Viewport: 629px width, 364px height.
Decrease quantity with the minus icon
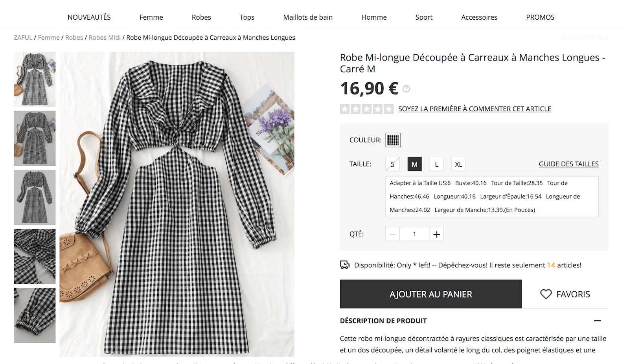[x=392, y=234]
